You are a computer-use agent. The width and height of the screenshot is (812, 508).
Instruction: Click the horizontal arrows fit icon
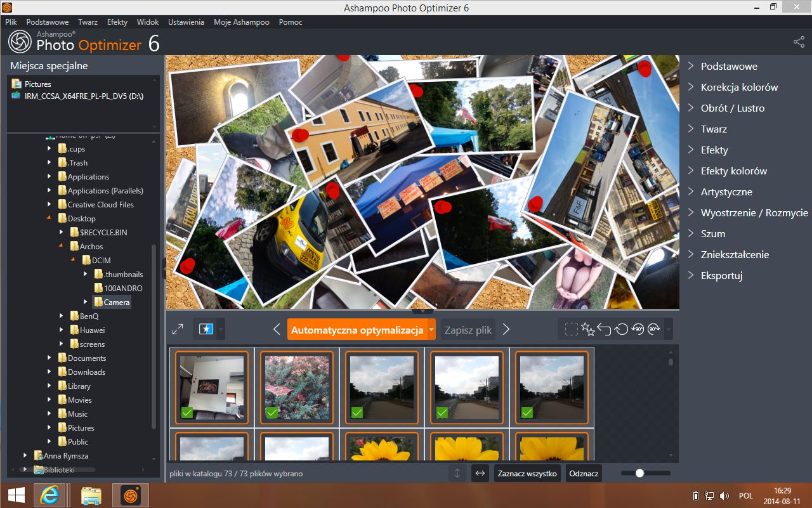pyautogui.click(x=480, y=473)
